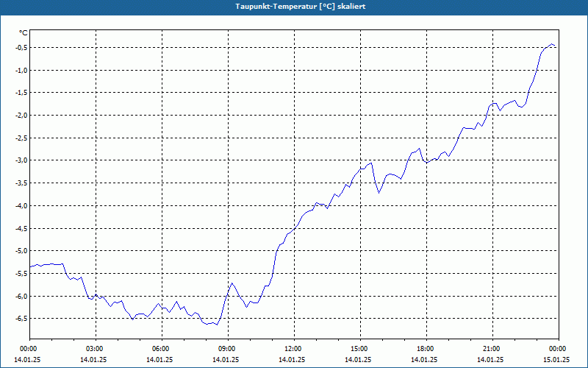Click the '15.01.25' date label
This screenshot has width=588, height=368.
coord(556,359)
